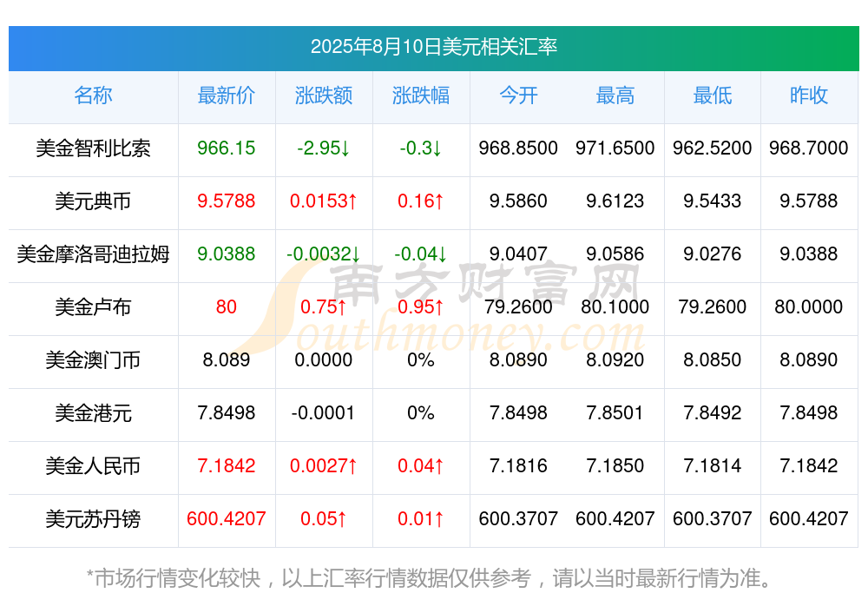Click the ruble high value 80.1000
The width and height of the screenshot is (868, 606).
pyautogui.click(x=615, y=306)
